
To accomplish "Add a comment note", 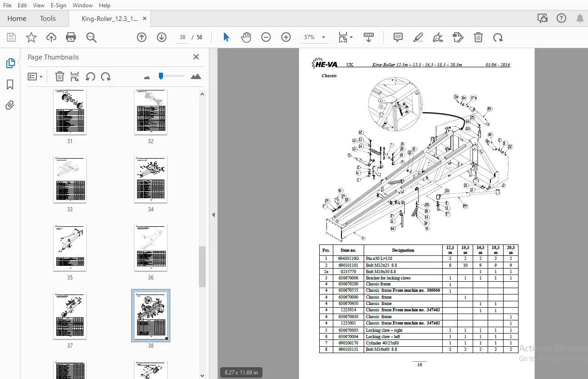I will tap(398, 37).
